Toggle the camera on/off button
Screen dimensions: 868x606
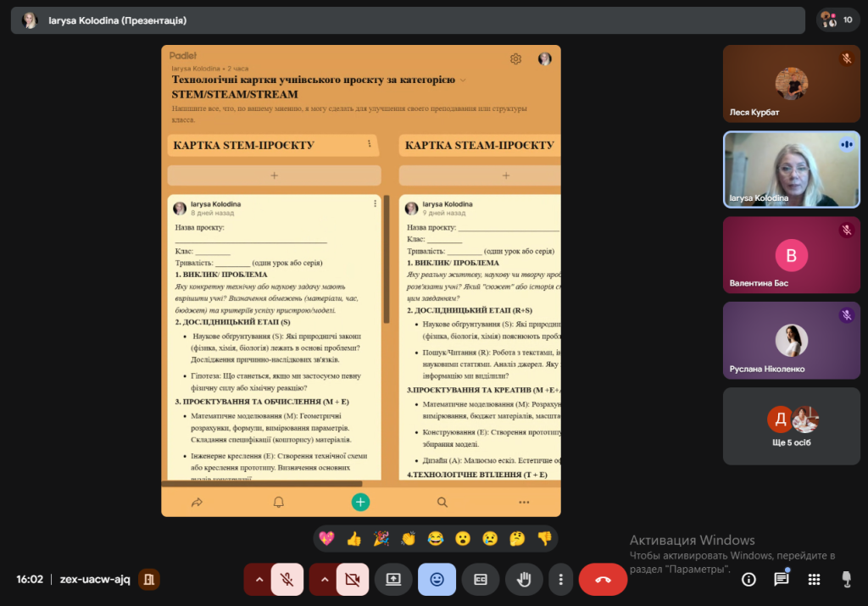pyautogui.click(x=353, y=580)
